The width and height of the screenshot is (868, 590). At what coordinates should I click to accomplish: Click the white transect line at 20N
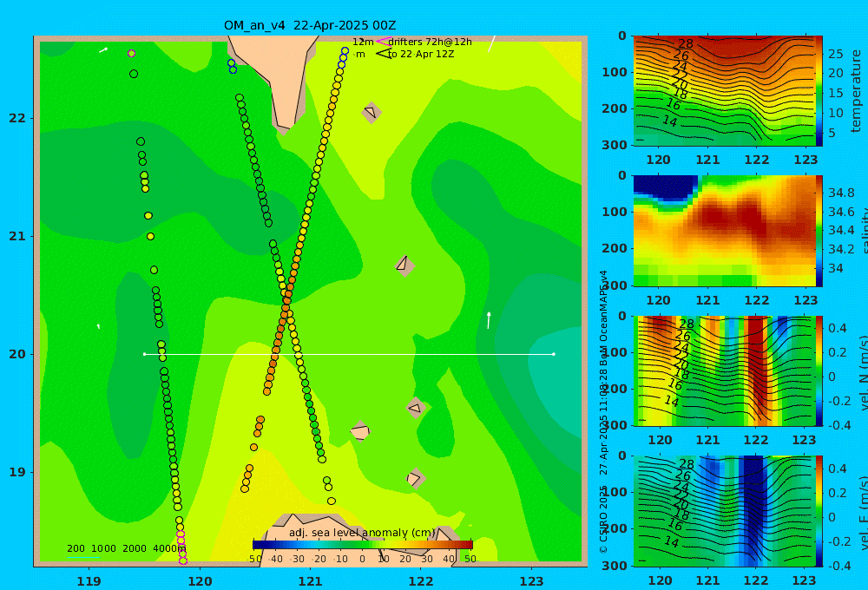pyautogui.click(x=349, y=354)
